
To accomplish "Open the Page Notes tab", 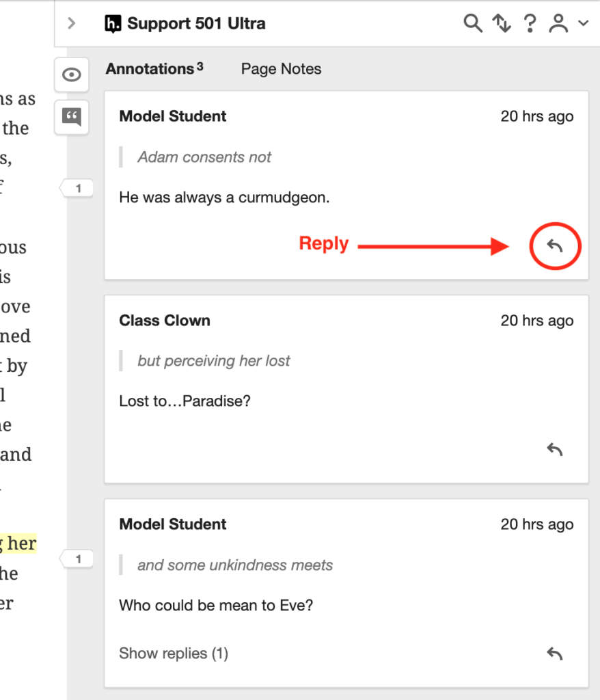I will 280,68.
